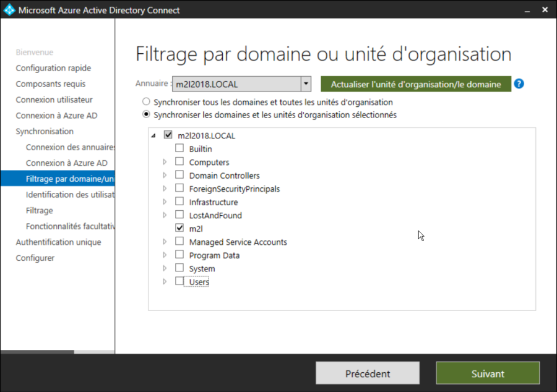Open 'Connexion des annuaires' sub-step

(x=70, y=147)
